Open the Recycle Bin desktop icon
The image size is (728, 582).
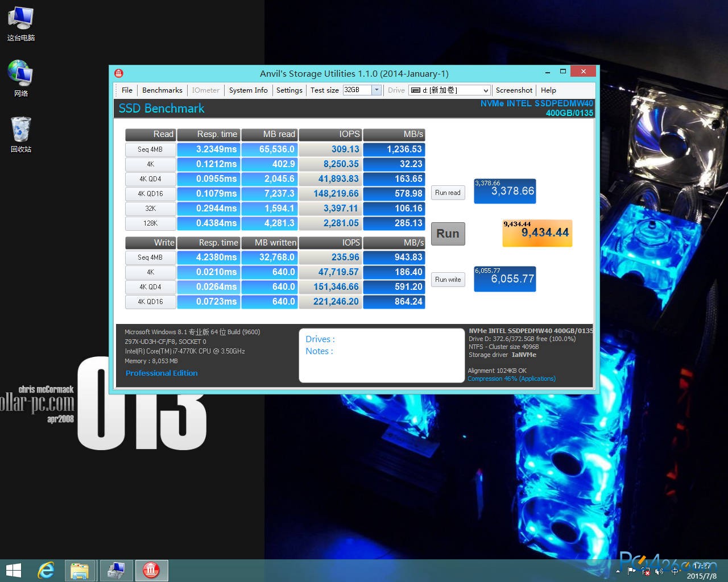[x=20, y=135]
